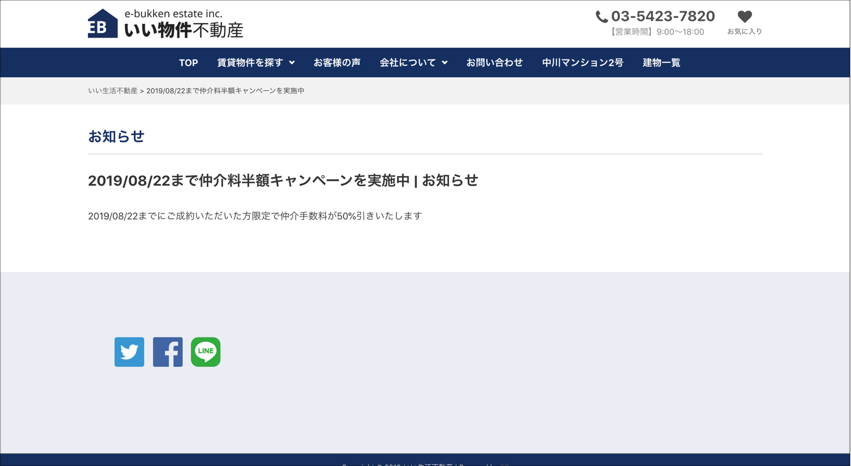Expand the 賃貸物件を探す dropdown menu

255,63
